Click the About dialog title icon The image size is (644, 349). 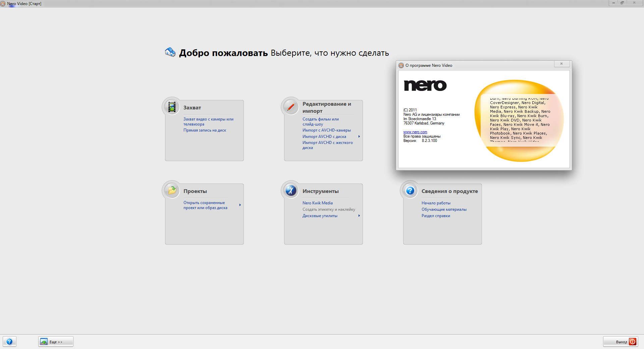[x=401, y=65]
